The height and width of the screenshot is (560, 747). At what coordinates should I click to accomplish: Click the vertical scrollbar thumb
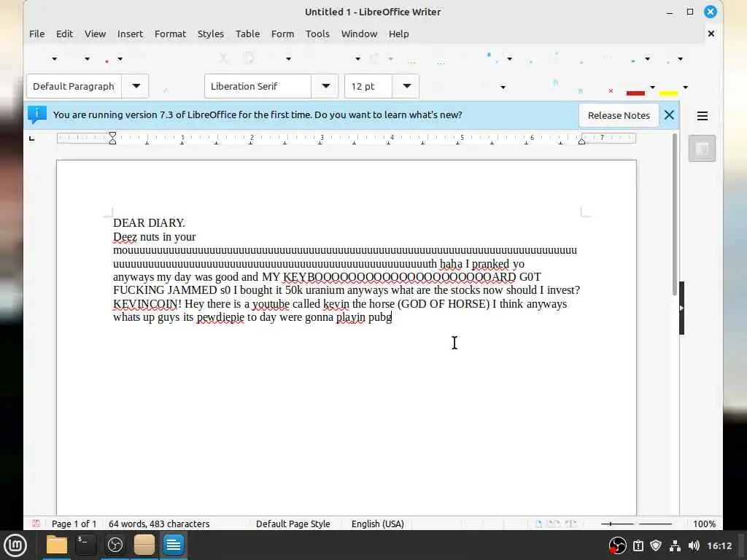pyautogui.click(x=675, y=214)
